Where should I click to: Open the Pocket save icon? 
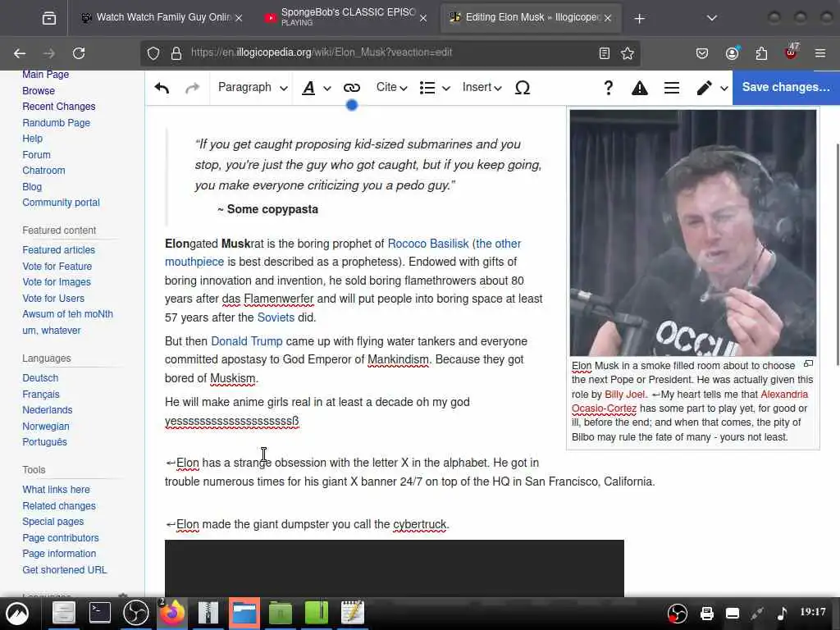click(x=702, y=53)
